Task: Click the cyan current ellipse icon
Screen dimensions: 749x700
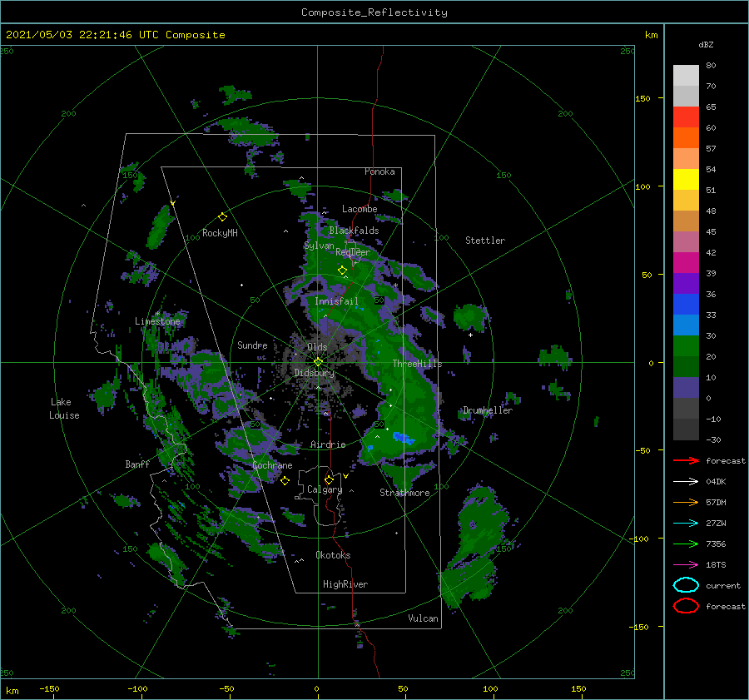Action: point(686,585)
